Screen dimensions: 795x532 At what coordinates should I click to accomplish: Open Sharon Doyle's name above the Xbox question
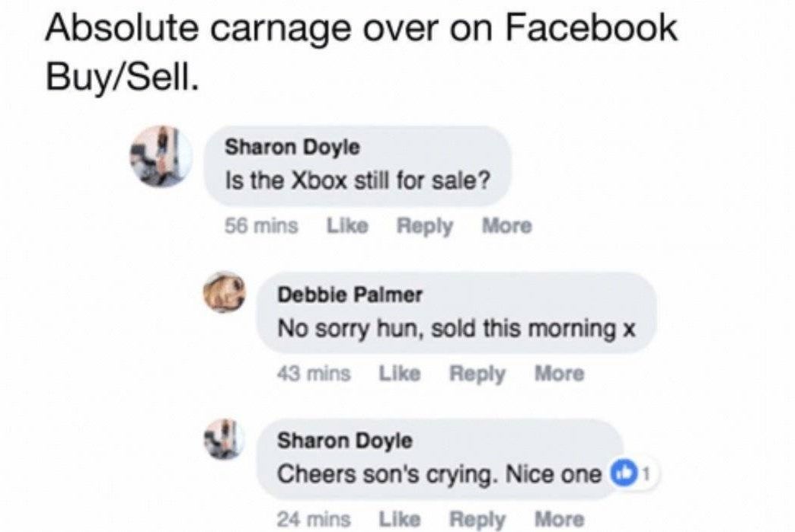(x=292, y=147)
